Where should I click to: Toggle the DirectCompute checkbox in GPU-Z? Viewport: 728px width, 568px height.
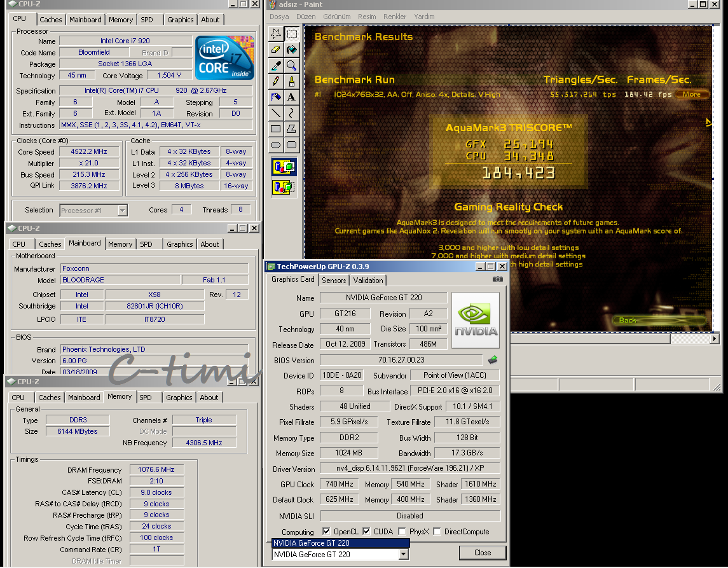[x=437, y=531]
